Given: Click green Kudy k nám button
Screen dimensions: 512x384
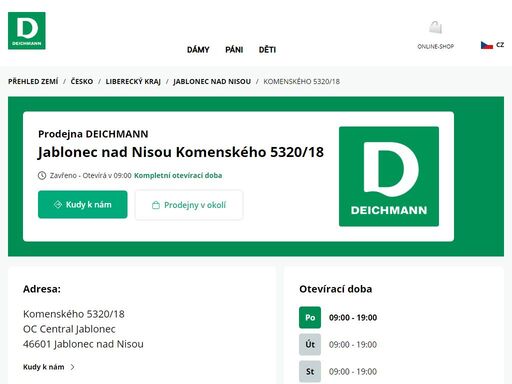Looking at the screenshot, I should 83,204.
